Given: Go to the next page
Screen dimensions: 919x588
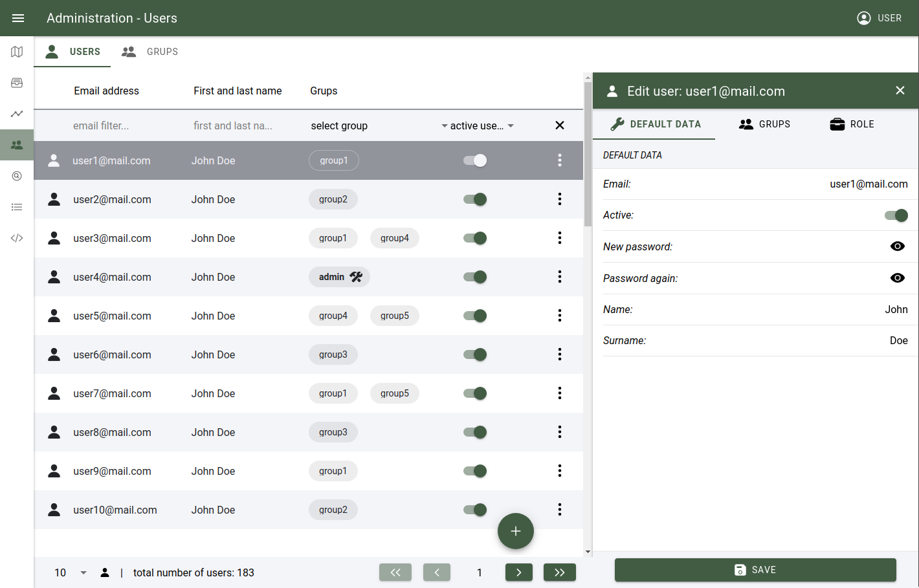Looking at the screenshot, I should [519, 572].
